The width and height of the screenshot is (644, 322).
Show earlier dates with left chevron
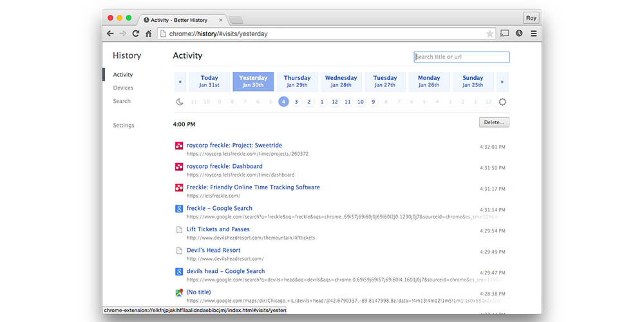coord(180,82)
